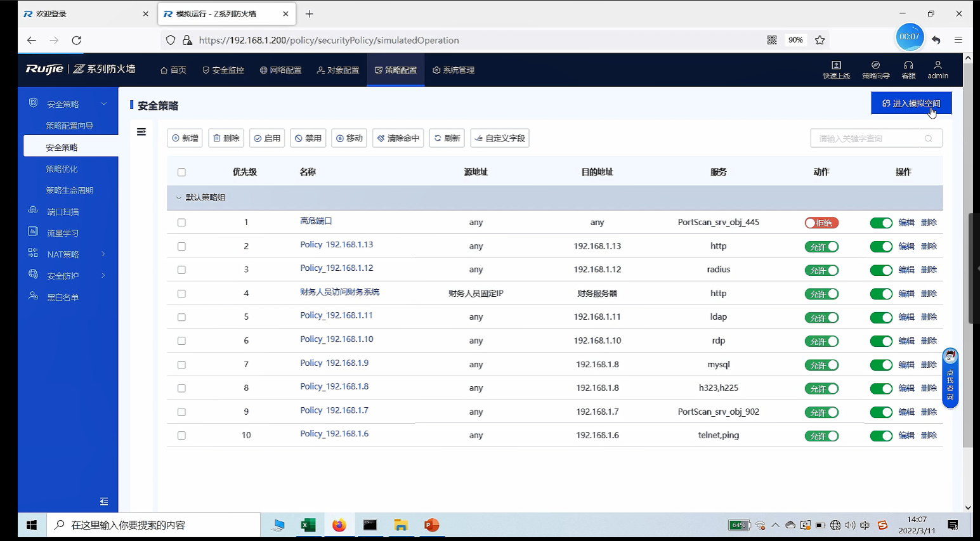The height and width of the screenshot is (541, 980).
Task: Click the hamburger list icon beside toolbar
Action: [x=141, y=132]
